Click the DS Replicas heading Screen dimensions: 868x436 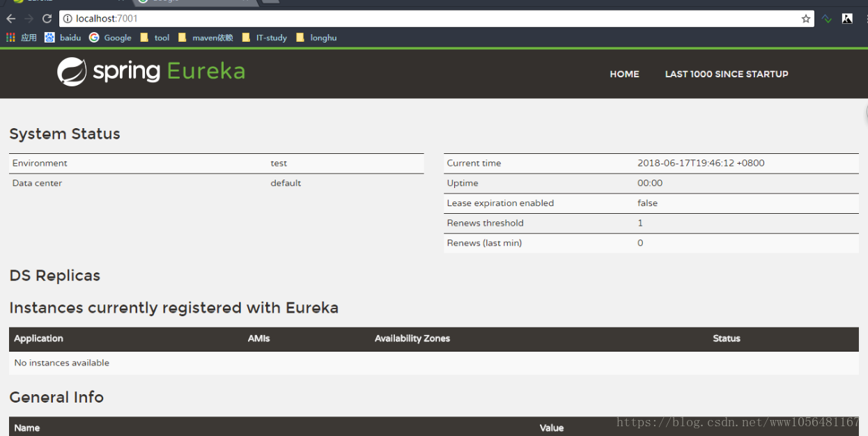(x=55, y=276)
